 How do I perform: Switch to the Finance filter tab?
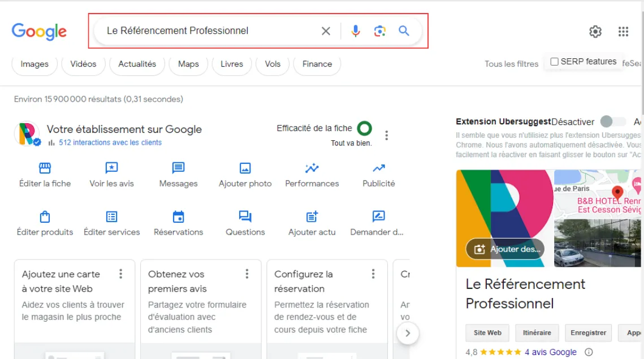(x=317, y=64)
